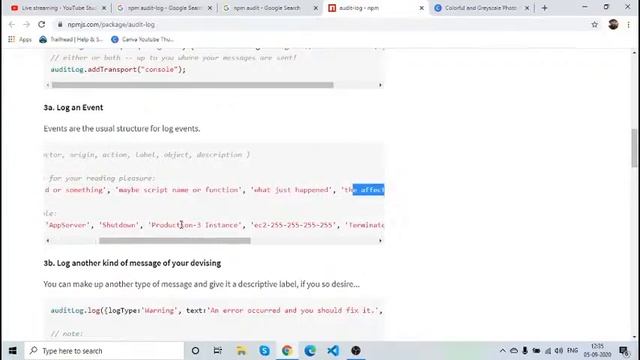The width and height of the screenshot is (640, 360).
Task: Open the OneDrive cloud tray icon
Action: point(514,351)
